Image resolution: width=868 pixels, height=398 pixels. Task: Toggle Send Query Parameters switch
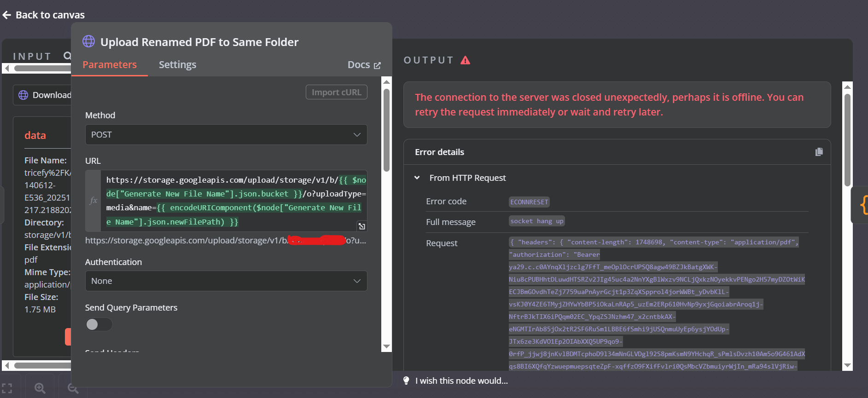coord(99,324)
